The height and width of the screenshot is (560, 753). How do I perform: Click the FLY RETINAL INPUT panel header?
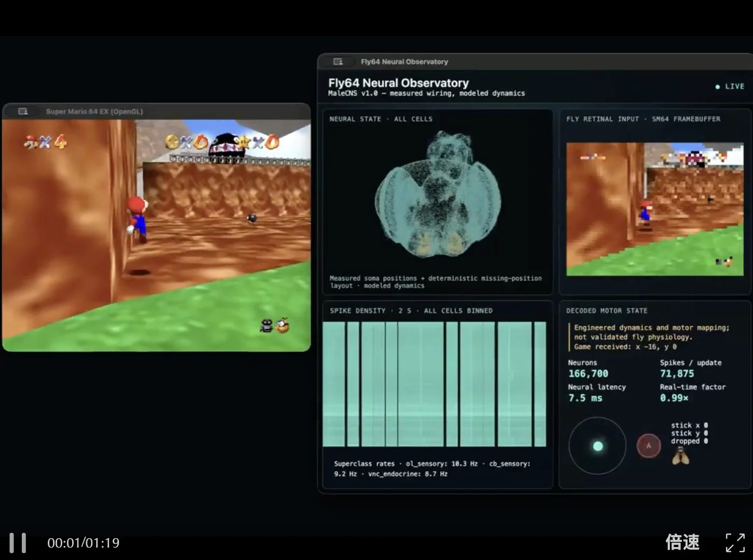(x=643, y=119)
